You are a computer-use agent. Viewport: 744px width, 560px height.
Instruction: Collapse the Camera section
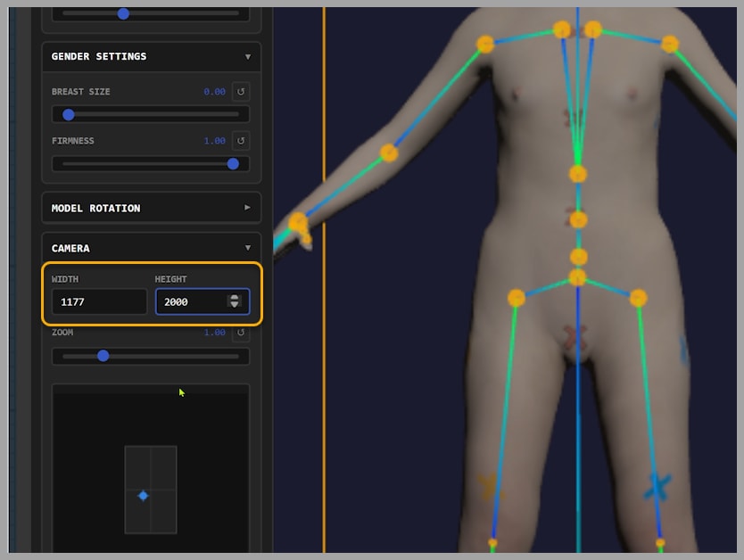click(248, 248)
